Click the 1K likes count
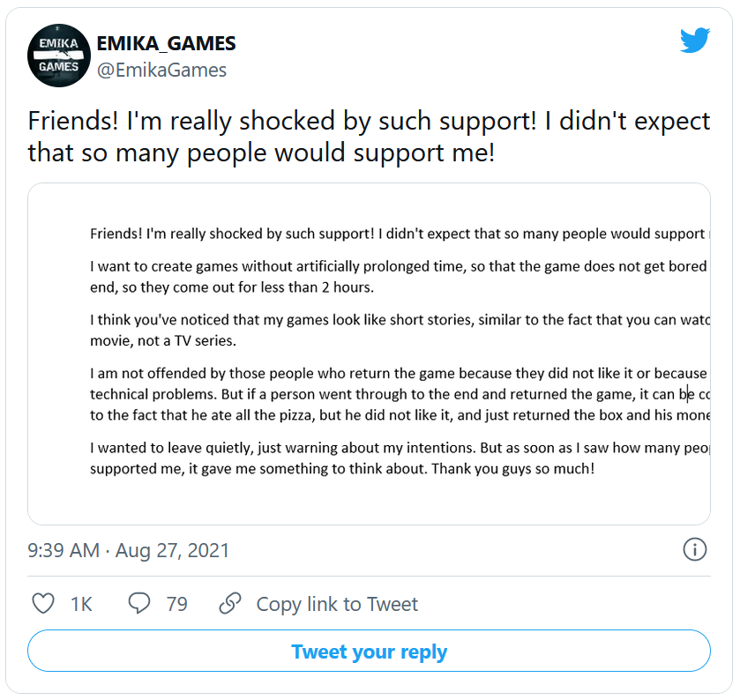 [x=81, y=604]
